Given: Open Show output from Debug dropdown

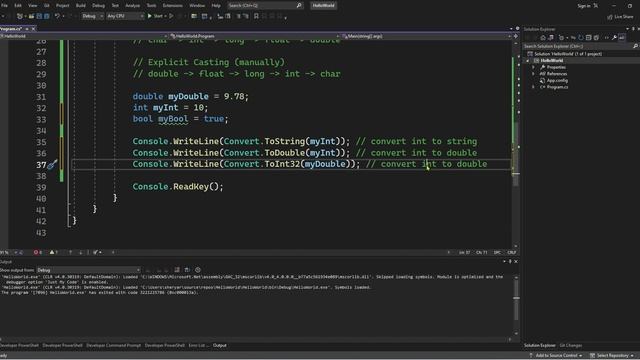Looking at the screenshot, I should (89, 270).
